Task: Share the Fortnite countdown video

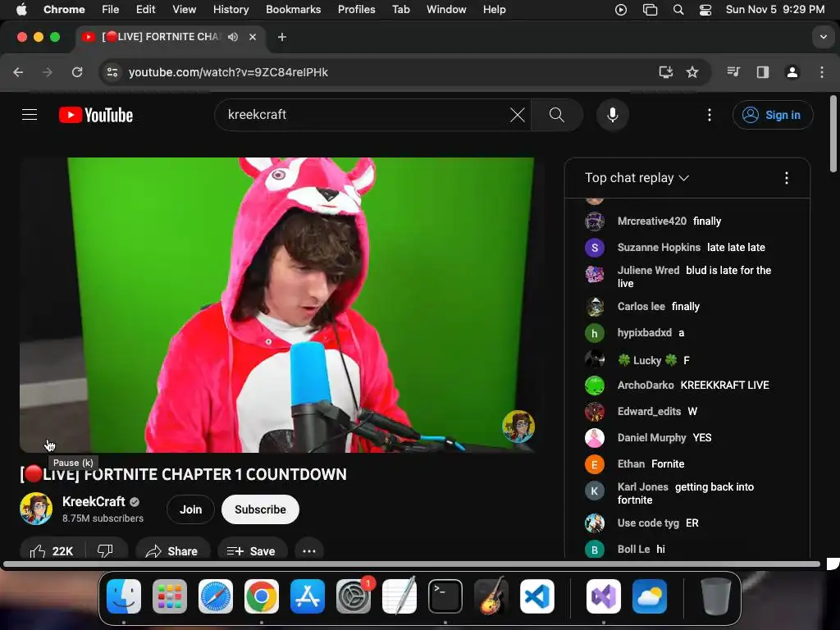Action: [x=171, y=550]
